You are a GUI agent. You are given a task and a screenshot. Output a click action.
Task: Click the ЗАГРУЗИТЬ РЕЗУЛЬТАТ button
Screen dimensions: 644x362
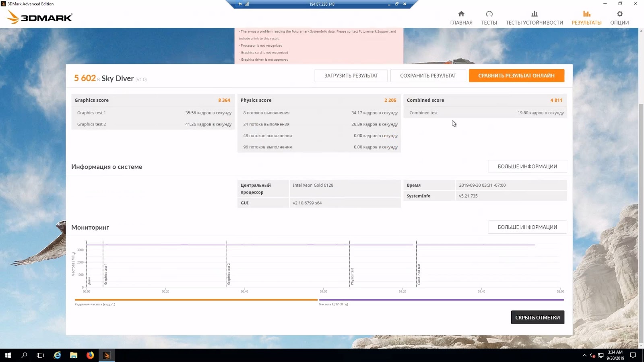tap(351, 76)
